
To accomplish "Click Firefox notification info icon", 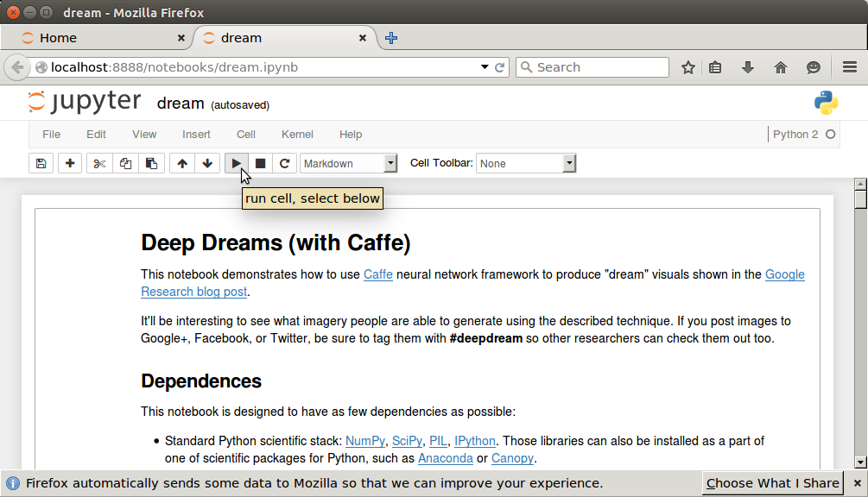I will pyautogui.click(x=12, y=483).
